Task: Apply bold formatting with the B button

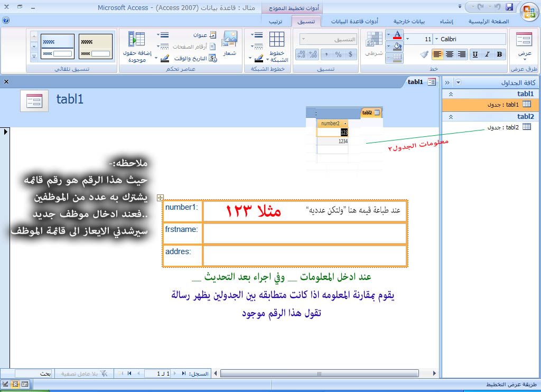Action: [x=499, y=54]
